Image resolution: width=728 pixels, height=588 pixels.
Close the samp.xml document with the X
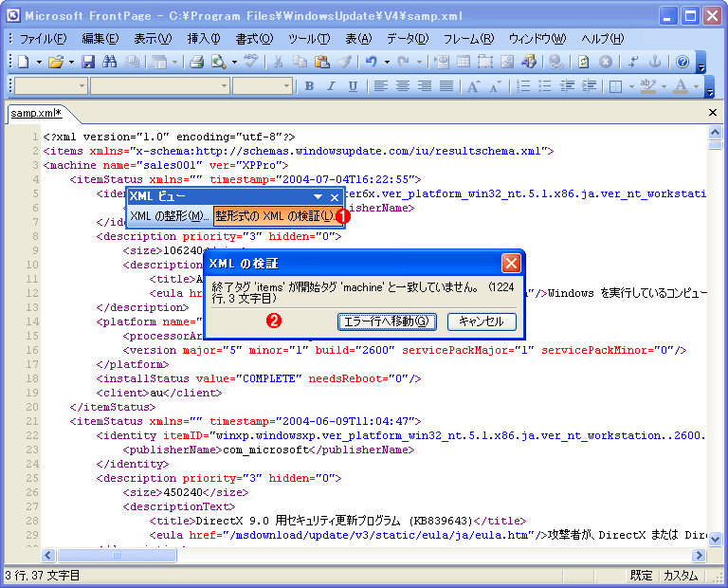click(713, 113)
